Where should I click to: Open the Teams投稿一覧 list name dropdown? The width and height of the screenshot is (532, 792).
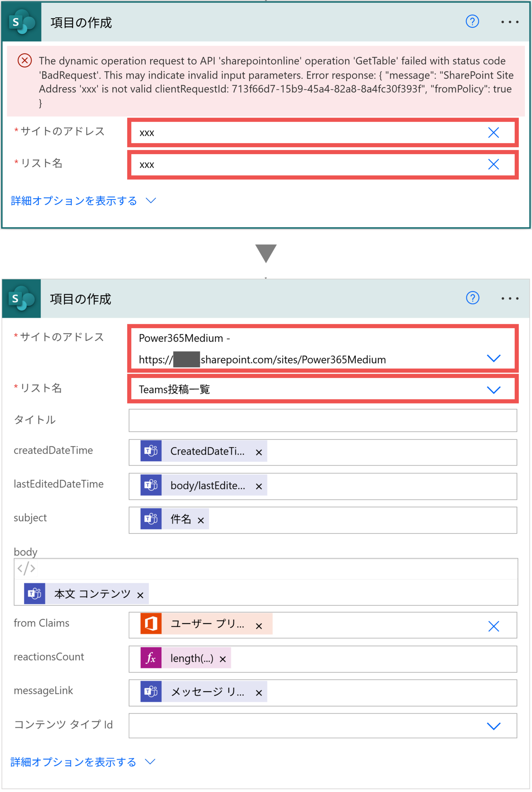[493, 390]
